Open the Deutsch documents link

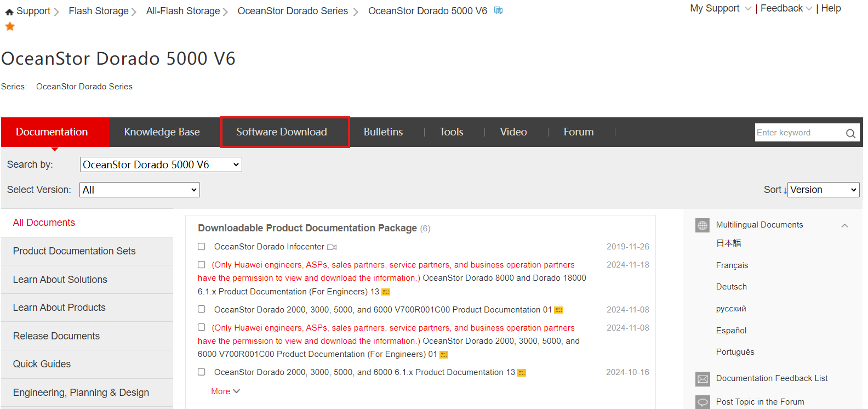(731, 287)
